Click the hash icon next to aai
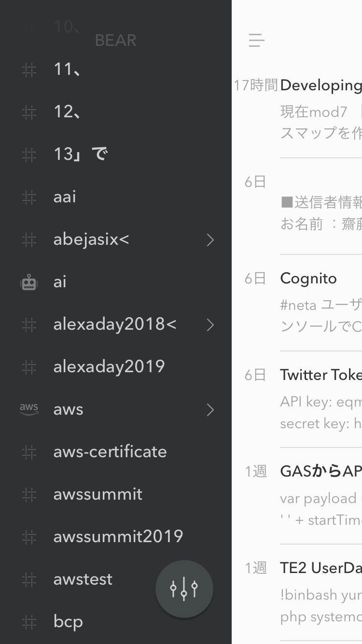Screen dimensions: 362x644 pos(29,197)
